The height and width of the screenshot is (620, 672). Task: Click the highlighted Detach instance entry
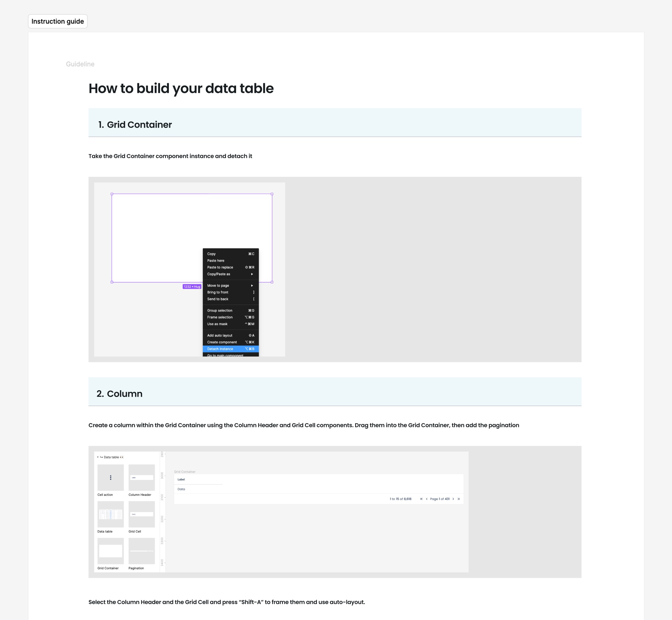coord(230,349)
